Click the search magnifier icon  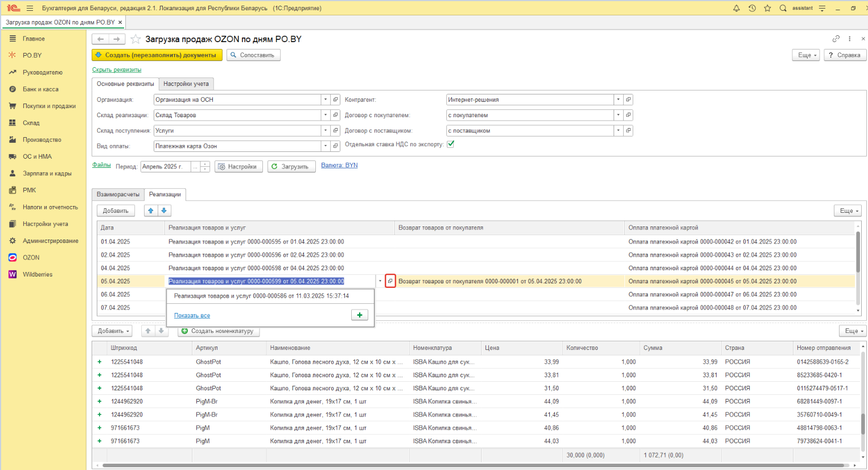click(x=783, y=8)
